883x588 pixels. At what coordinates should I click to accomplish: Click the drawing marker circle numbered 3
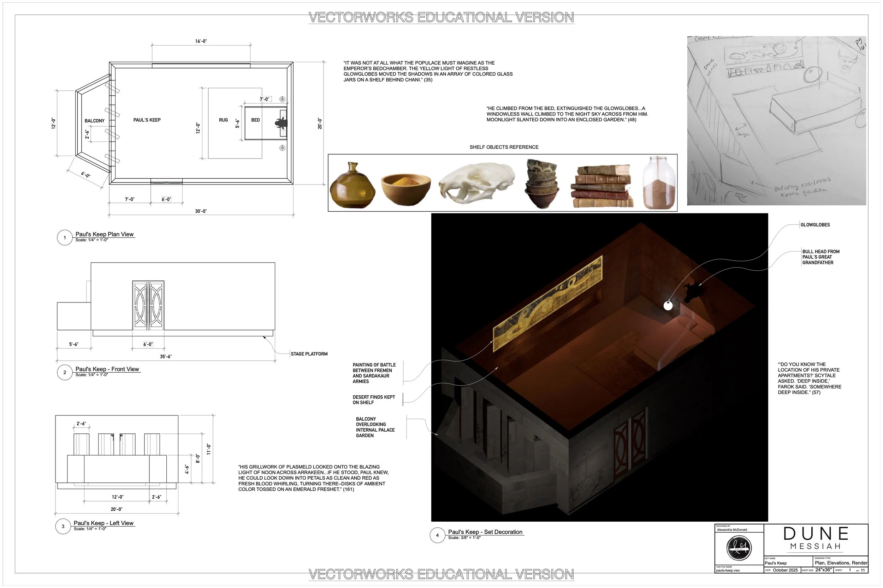(63, 527)
